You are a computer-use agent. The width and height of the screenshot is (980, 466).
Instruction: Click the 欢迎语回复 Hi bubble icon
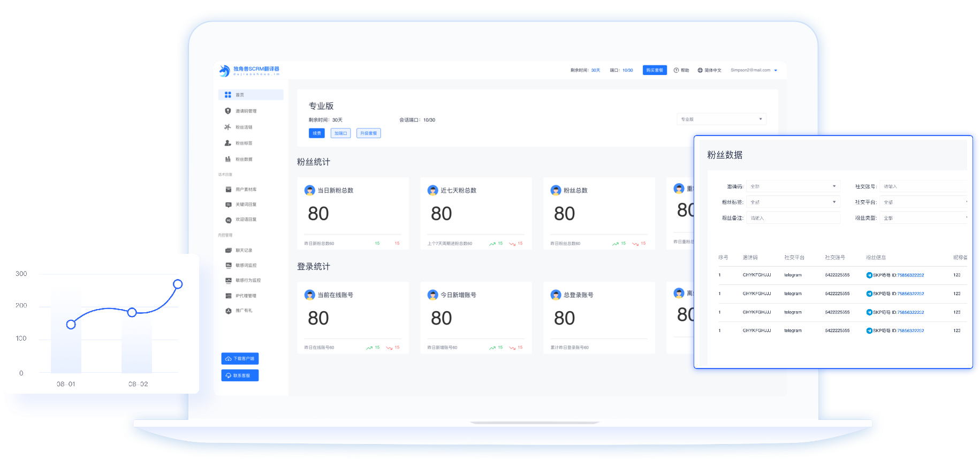click(x=229, y=220)
